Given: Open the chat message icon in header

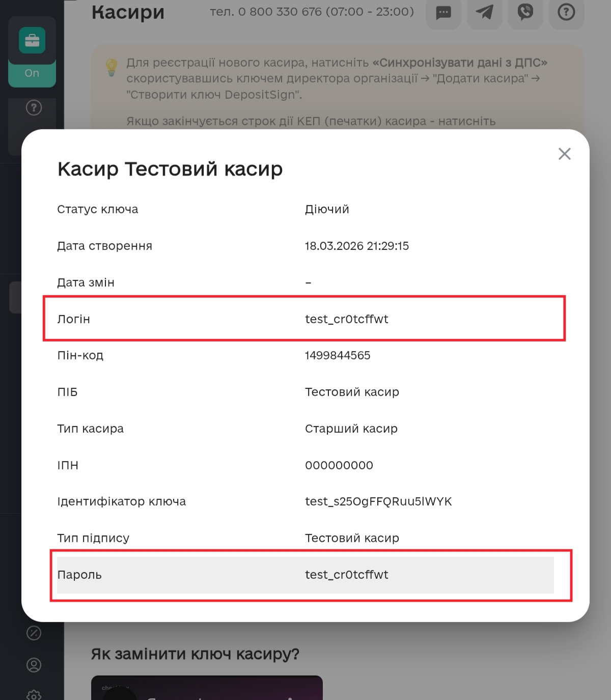Looking at the screenshot, I should pyautogui.click(x=443, y=12).
